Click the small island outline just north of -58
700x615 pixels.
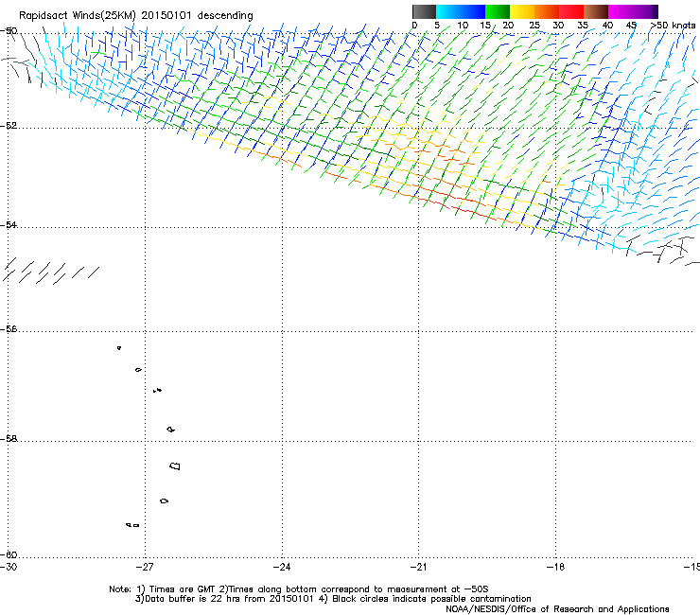click(x=171, y=430)
